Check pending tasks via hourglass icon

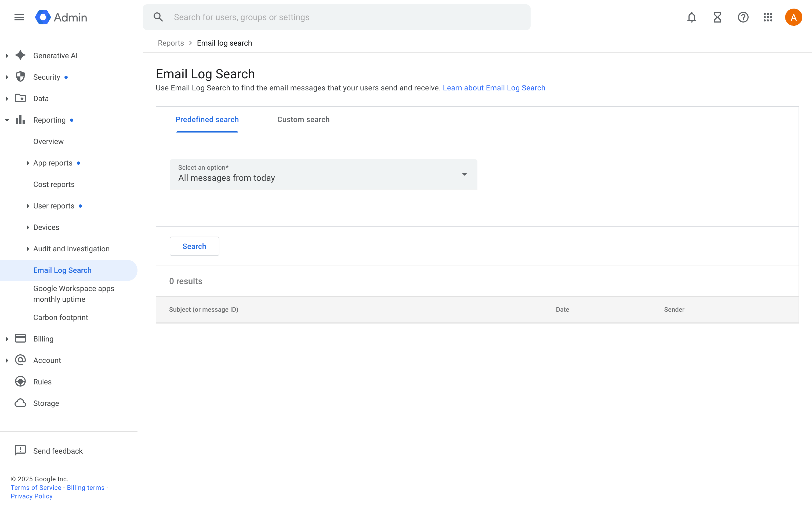click(717, 17)
